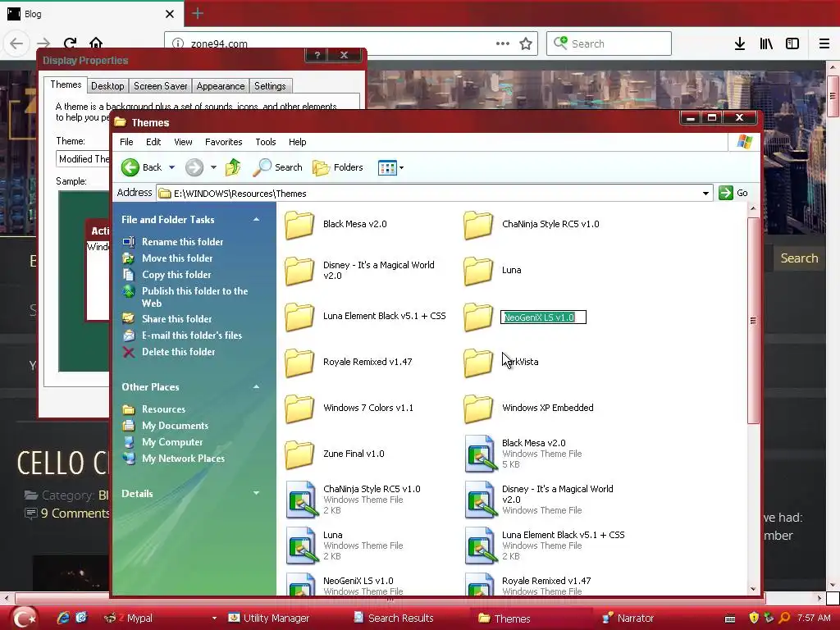The image size is (840, 630).
Task: Open the Favorites menu
Action: 223,142
